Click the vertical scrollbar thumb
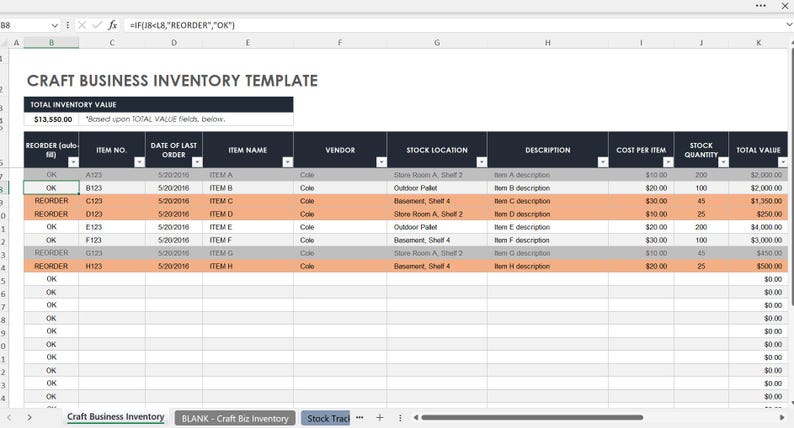794x428 pixels. [791, 177]
